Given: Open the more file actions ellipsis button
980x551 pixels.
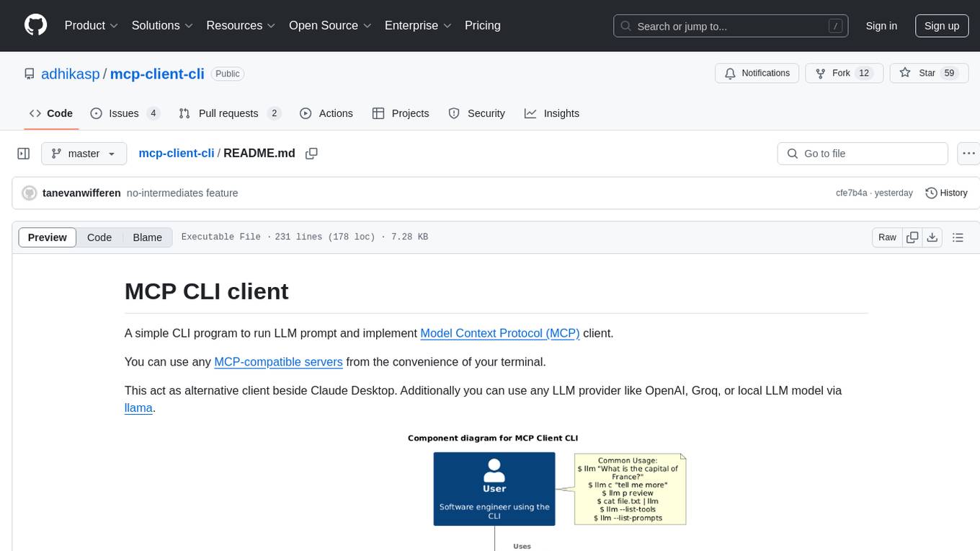Looking at the screenshot, I should (968, 154).
